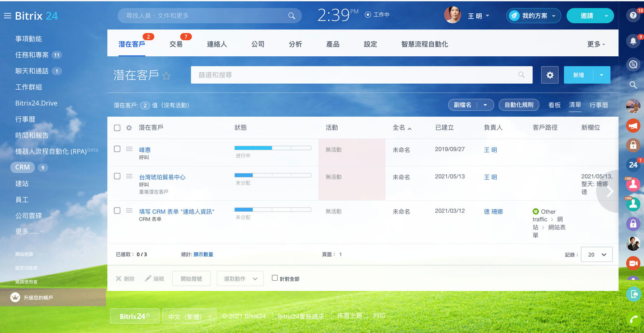
Task: Open 選取動作 dropdown
Action: [240, 279]
